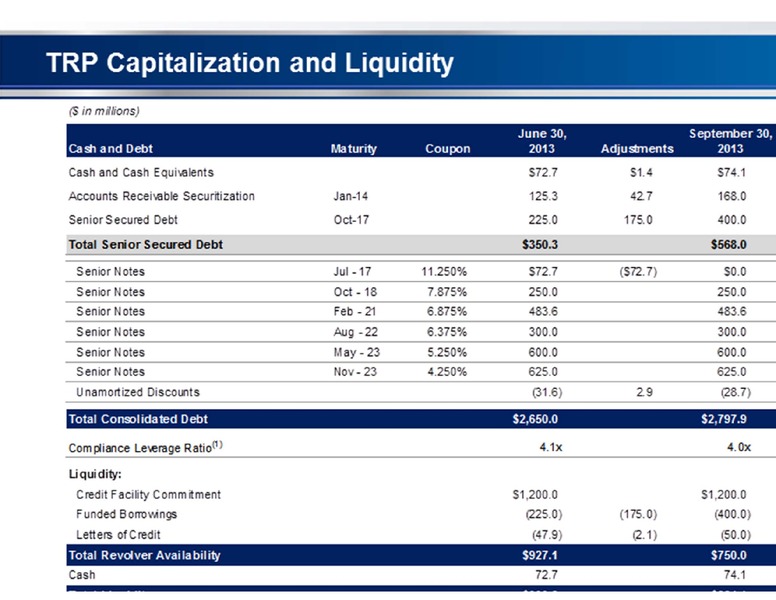Viewport: 776px width, 600px height.
Task: Click the 'Oct - 18' maturity cell
Action: (355, 292)
